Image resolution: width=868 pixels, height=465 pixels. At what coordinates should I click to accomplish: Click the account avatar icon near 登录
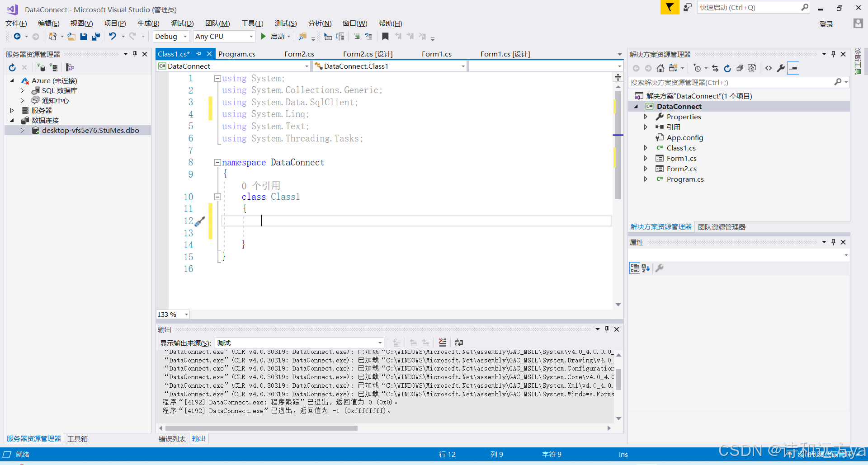858,23
